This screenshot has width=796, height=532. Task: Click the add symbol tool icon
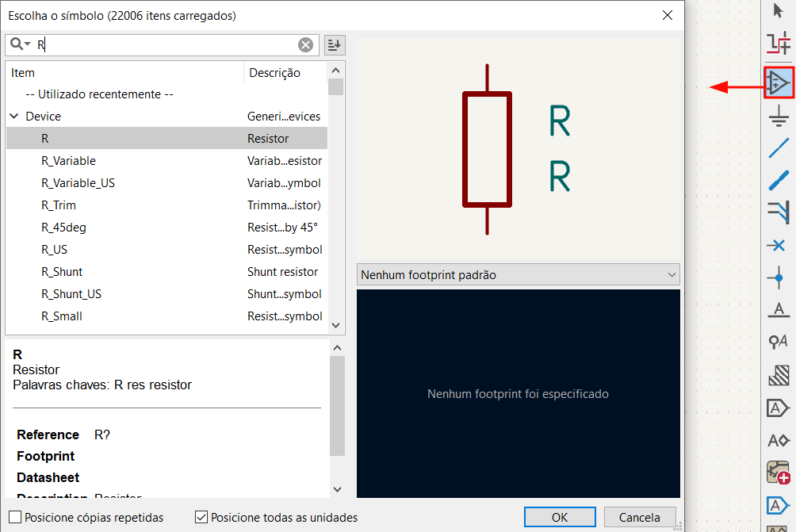point(779,82)
